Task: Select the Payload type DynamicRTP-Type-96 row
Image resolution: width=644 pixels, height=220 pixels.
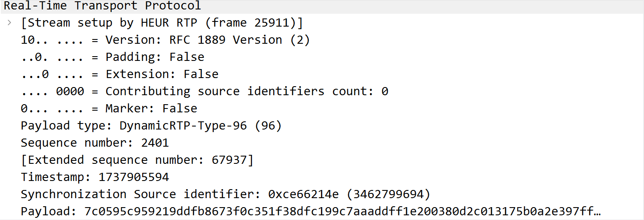Action: (322, 125)
